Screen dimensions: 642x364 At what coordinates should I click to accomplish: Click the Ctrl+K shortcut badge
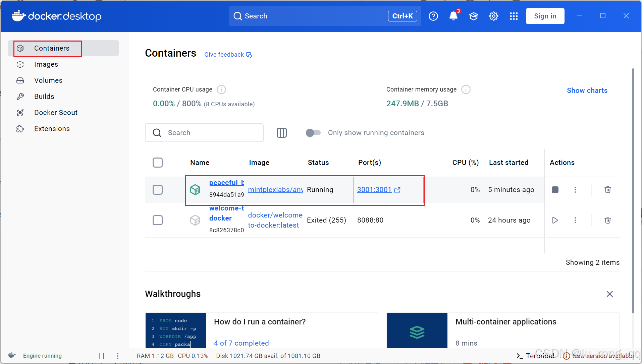pos(403,16)
